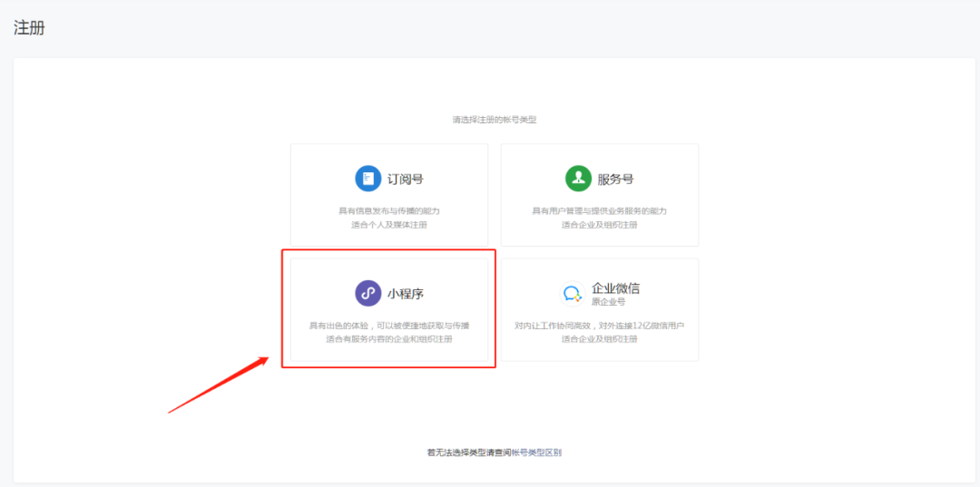Image resolution: width=980 pixels, height=487 pixels.
Task: Click 适合有服务内容的企业和组织注册 line
Action: coord(389,339)
